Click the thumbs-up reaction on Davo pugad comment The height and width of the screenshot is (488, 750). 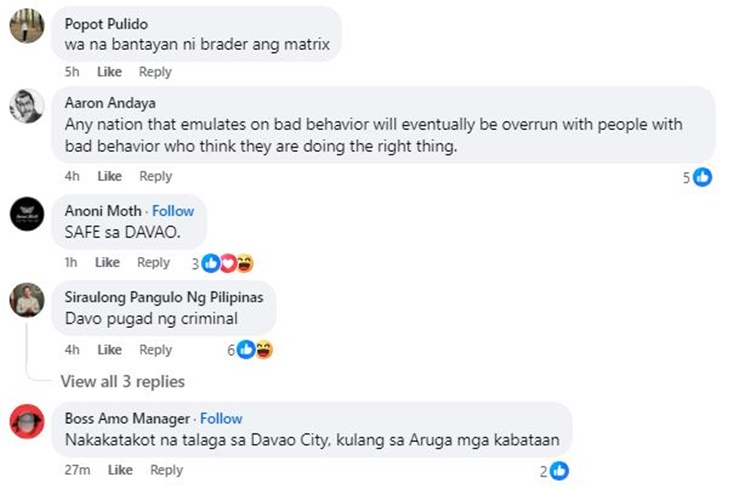click(246, 350)
